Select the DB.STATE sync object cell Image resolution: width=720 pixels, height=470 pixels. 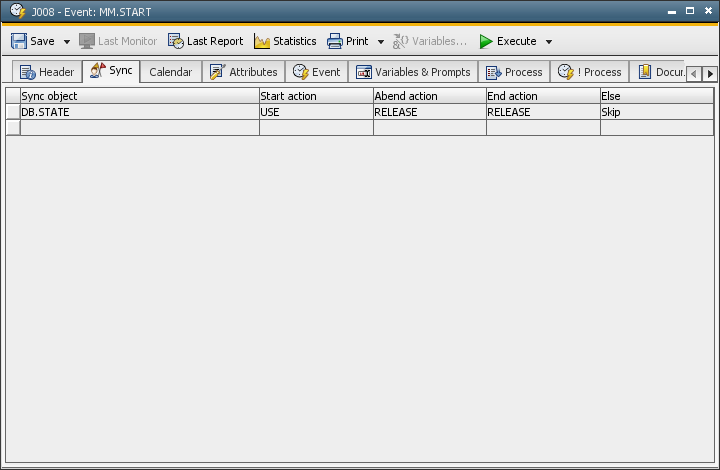[x=139, y=112]
